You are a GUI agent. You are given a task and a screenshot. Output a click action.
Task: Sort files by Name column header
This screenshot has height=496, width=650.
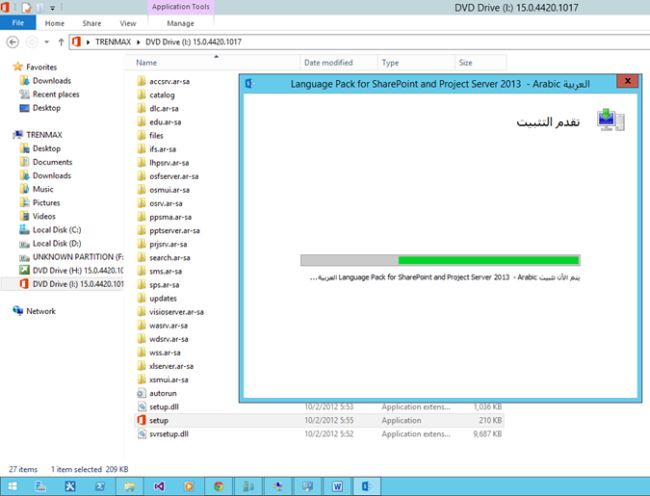(146, 63)
